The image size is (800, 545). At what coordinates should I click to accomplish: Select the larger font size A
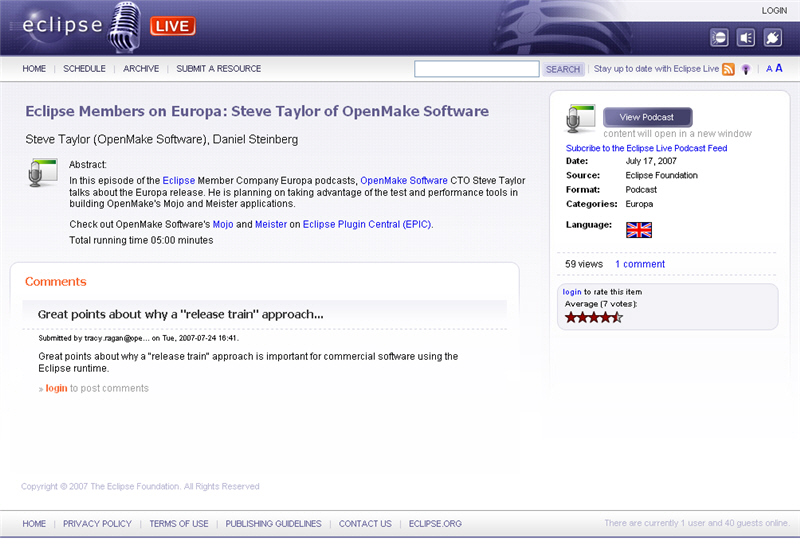(x=779, y=69)
